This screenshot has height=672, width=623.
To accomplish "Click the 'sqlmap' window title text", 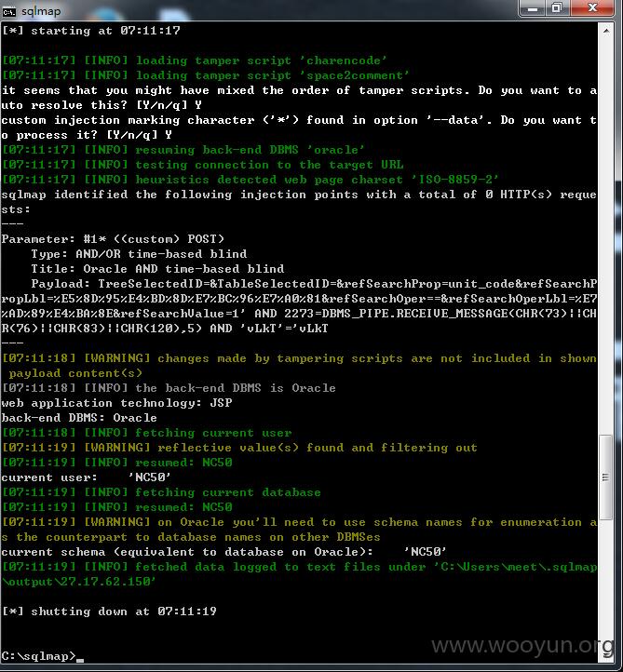I will pos(41,11).
